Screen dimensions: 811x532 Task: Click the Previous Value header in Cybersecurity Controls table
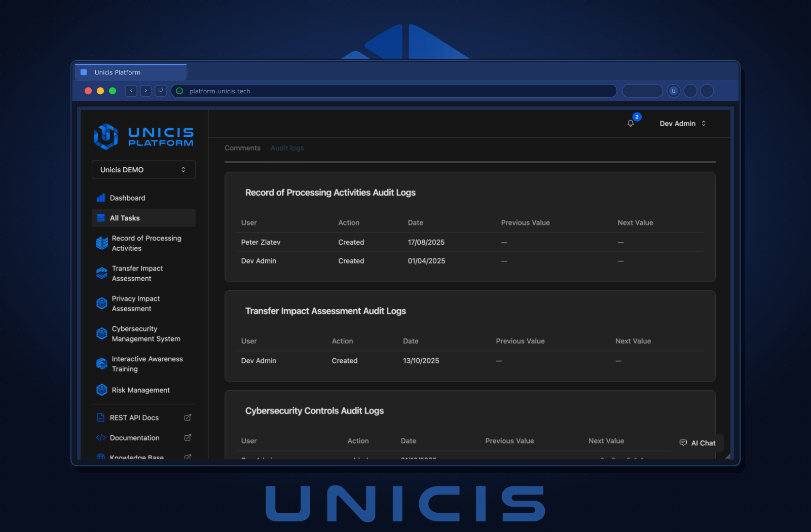(x=509, y=441)
